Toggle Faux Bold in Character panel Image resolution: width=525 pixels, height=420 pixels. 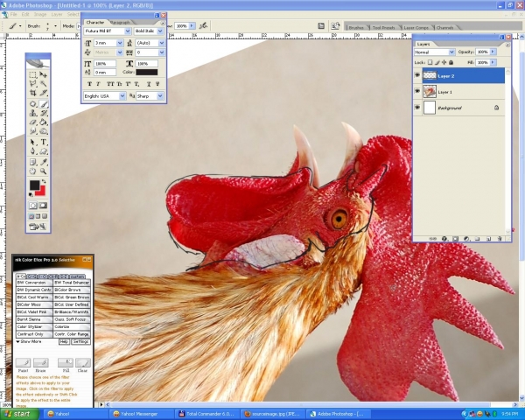click(89, 84)
